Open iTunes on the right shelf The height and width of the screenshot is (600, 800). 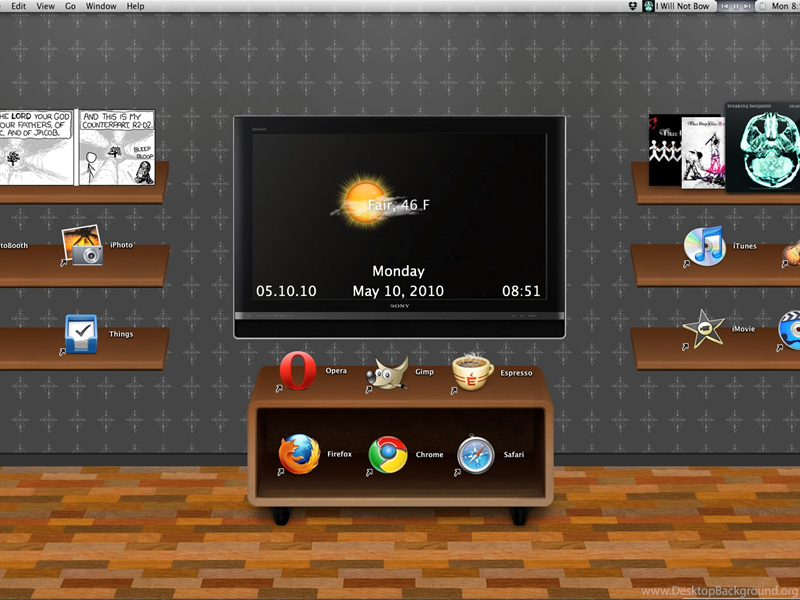click(x=704, y=245)
